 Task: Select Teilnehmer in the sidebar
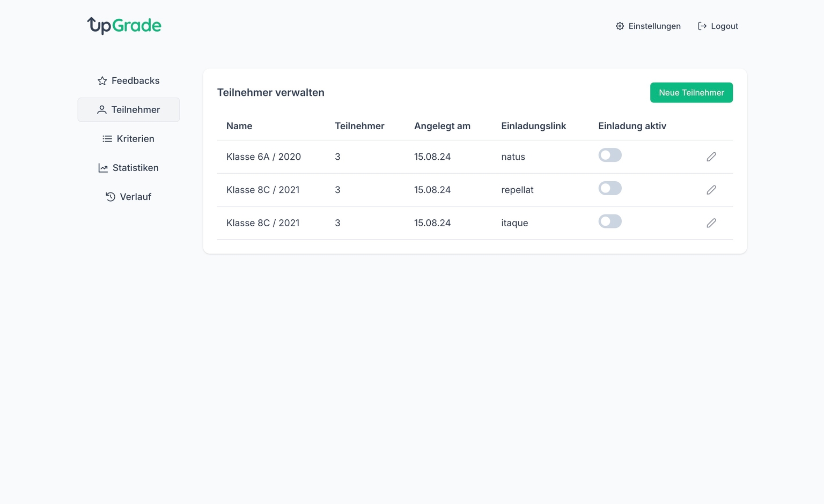(x=129, y=110)
